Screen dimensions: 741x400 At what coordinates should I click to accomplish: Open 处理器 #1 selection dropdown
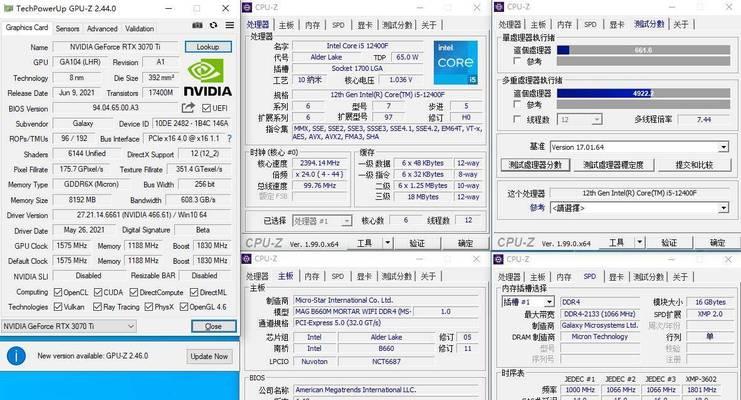tap(322, 221)
